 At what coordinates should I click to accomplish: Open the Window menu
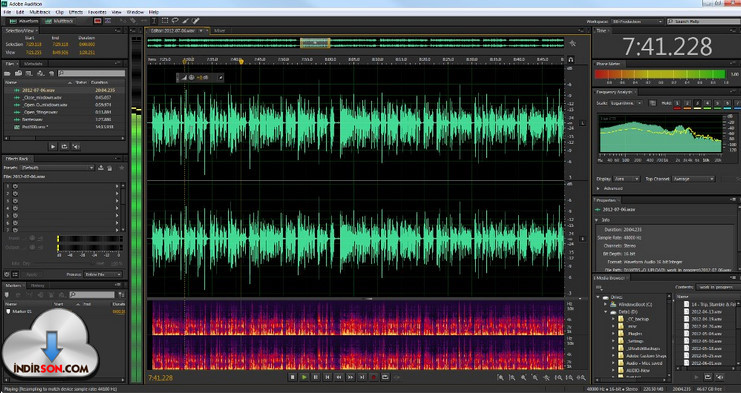coord(136,12)
